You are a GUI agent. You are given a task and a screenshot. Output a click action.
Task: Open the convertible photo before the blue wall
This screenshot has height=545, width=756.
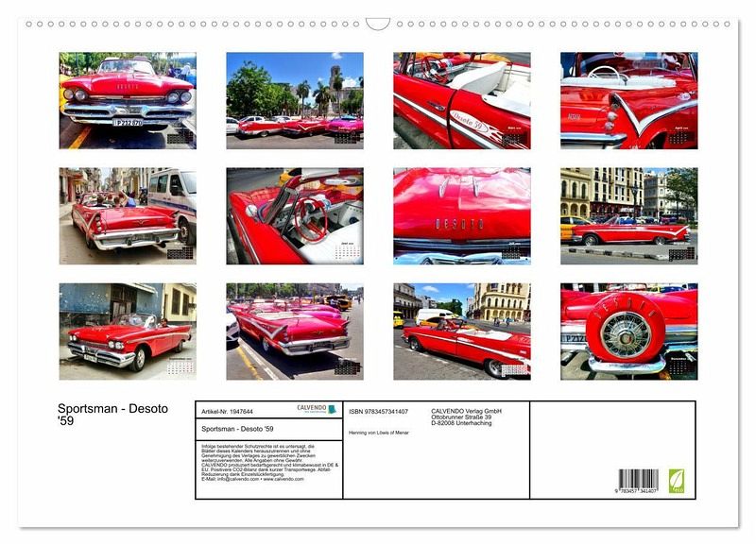click(x=128, y=332)
